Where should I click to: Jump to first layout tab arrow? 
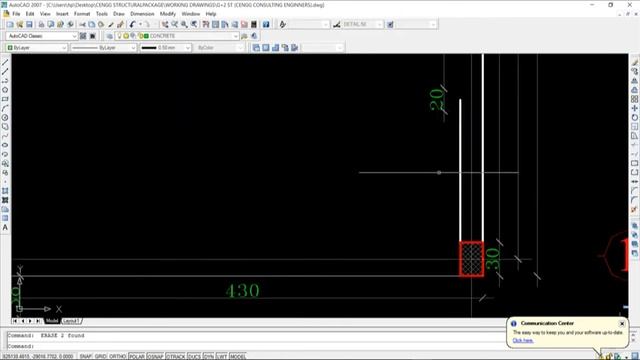[14, 321]
